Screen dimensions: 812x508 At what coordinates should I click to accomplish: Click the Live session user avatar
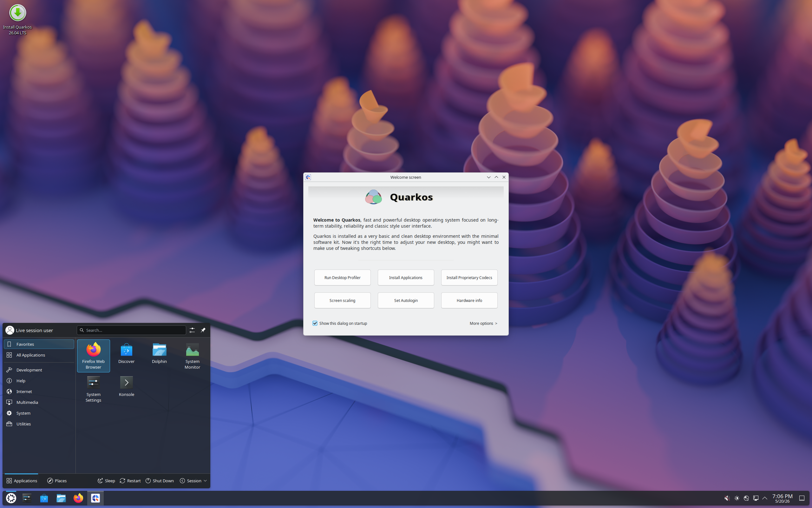[10, 330]
